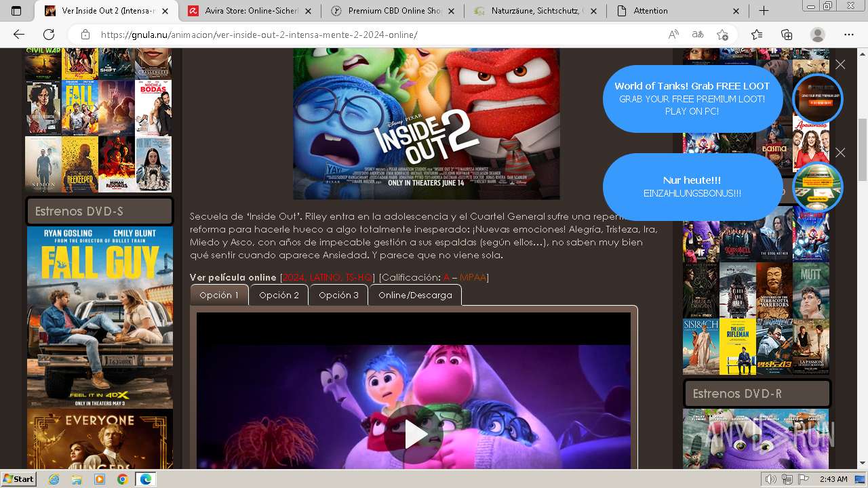
Task: Open the Favorites list icon
Action: (x=757, y=35)
